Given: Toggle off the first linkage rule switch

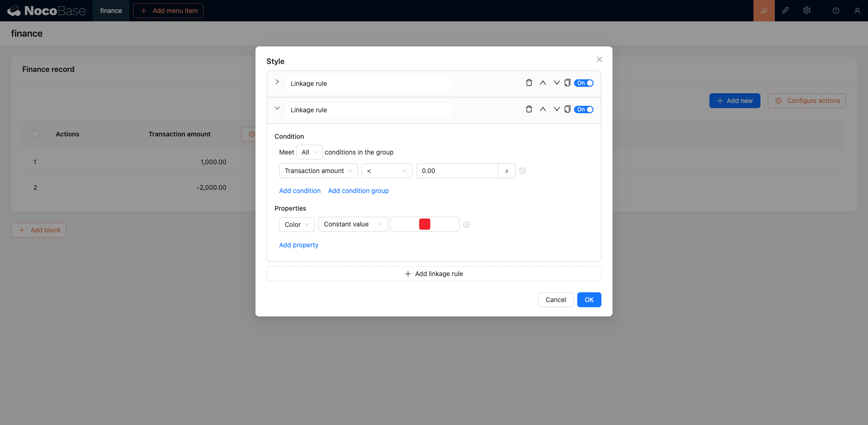Looking at the screenshot, I should click(x=584, y=83).
